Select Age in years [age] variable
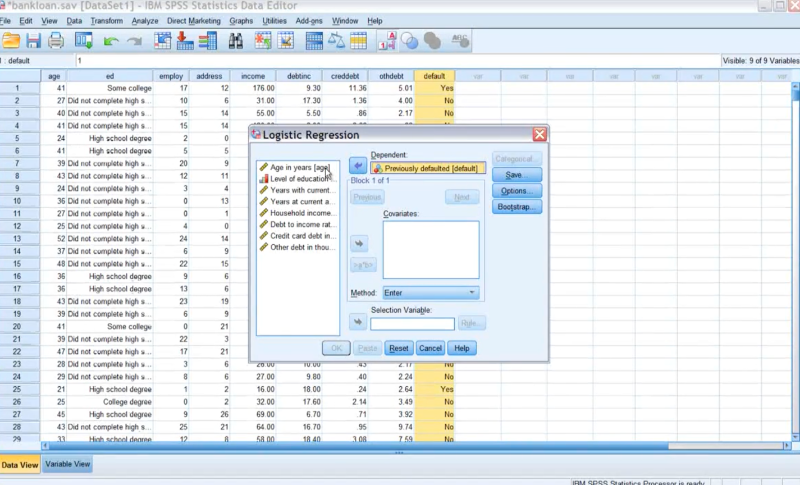The height and width of the screenshot is (485, 800). [298, 167]
